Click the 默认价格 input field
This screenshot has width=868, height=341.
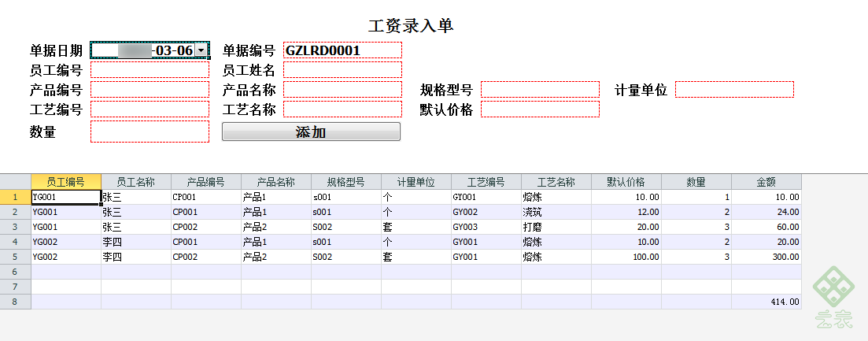coord(541,109)
